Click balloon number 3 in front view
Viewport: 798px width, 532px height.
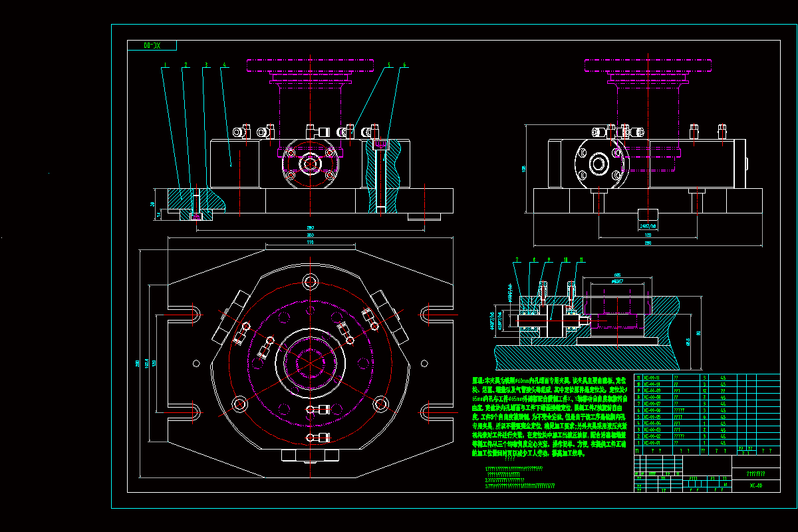207,65
